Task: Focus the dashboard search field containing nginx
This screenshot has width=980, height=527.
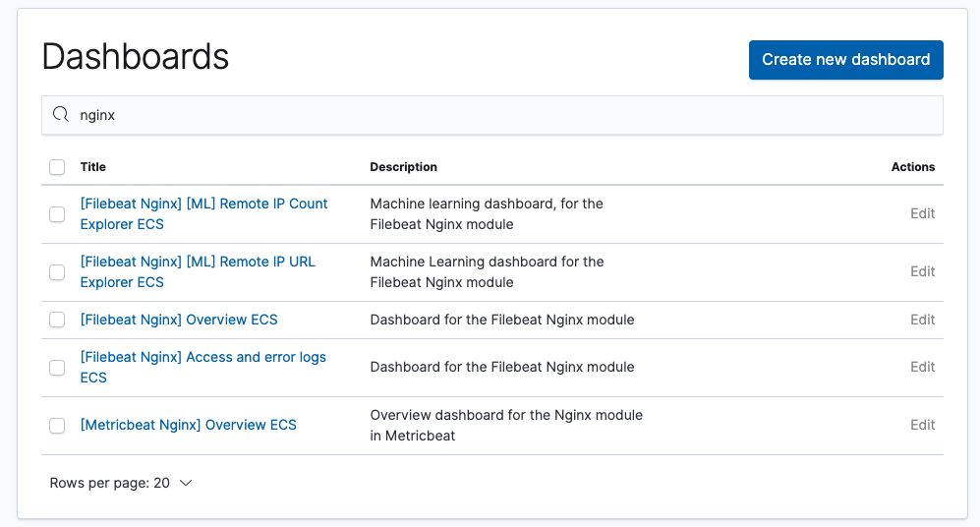Action: coord(491,115)
